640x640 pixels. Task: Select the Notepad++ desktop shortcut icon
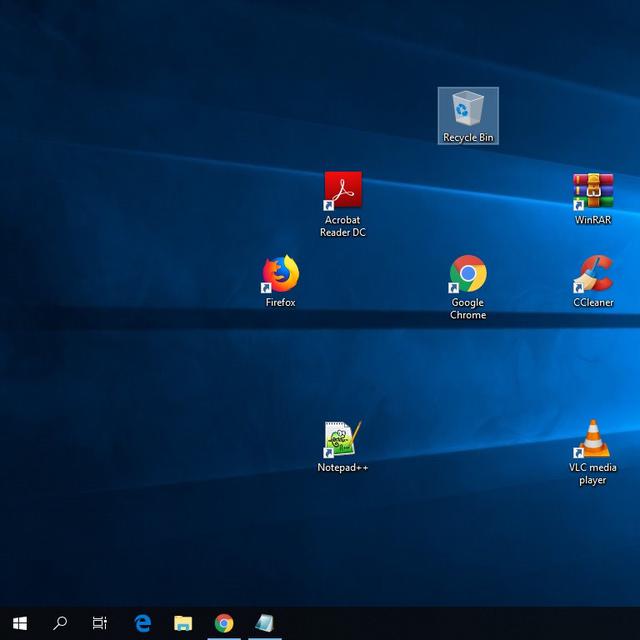click(342, 438)
